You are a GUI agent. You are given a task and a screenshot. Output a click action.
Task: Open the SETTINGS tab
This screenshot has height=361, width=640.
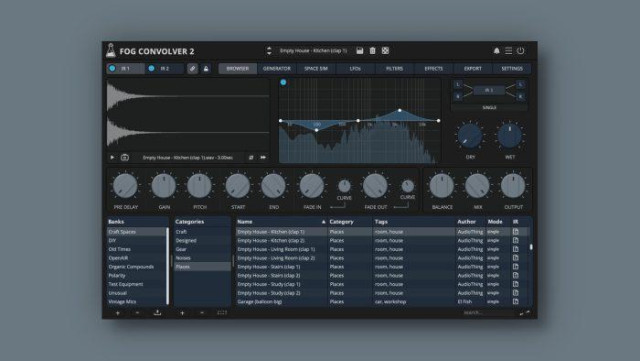point(512,69)
